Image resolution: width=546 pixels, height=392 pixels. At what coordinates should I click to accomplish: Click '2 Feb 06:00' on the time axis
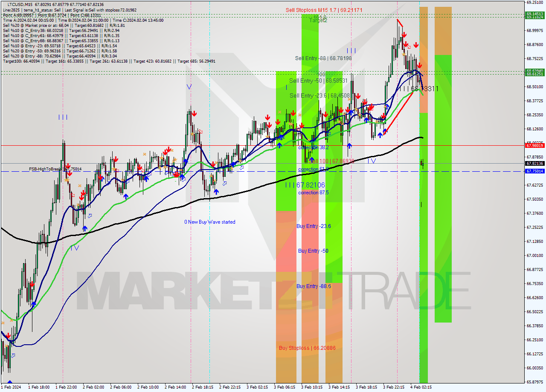pos(121,387)
